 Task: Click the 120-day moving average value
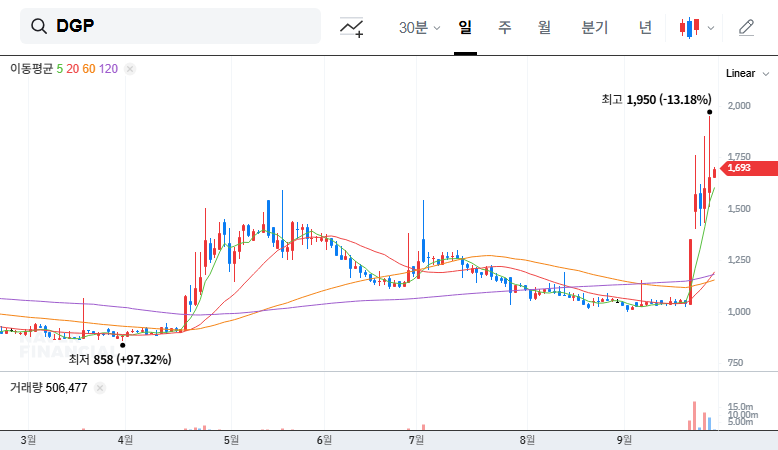click(x=108, y=69)
